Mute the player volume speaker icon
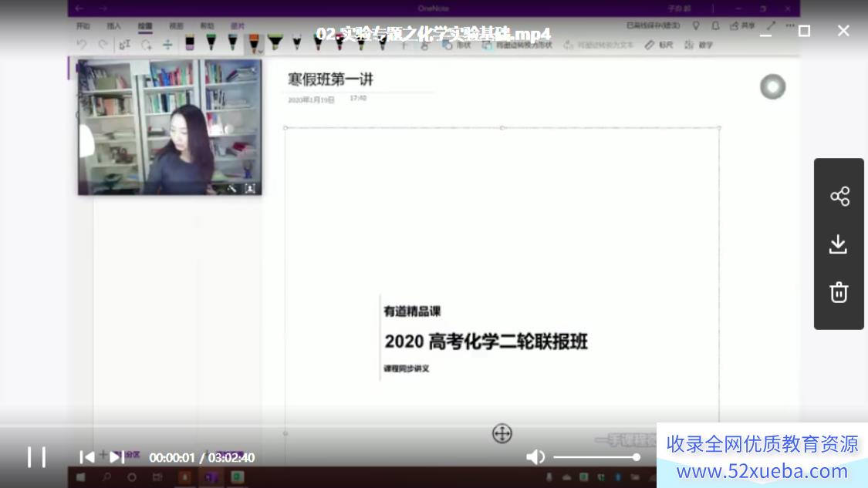868x488 pixels. [x=535, y=457]
